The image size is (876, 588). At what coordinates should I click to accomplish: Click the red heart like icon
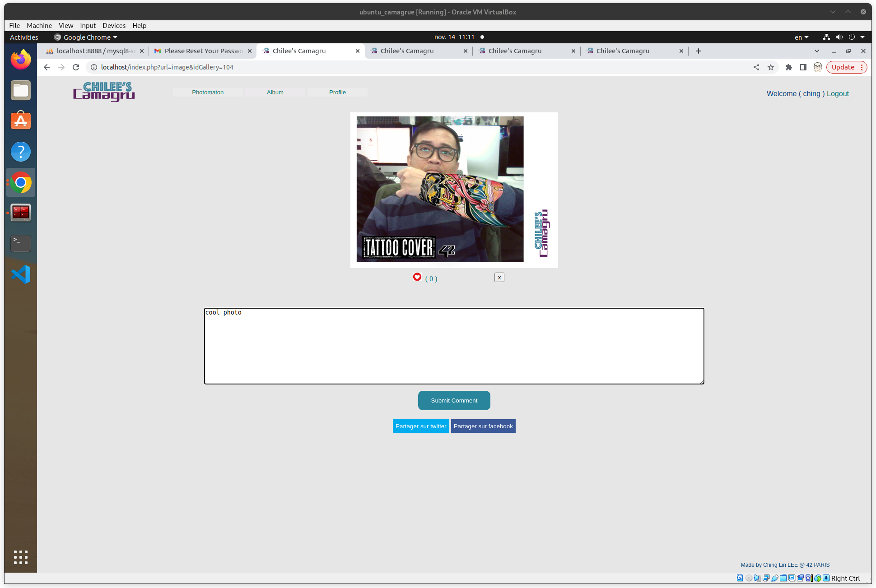click(417, 277)
